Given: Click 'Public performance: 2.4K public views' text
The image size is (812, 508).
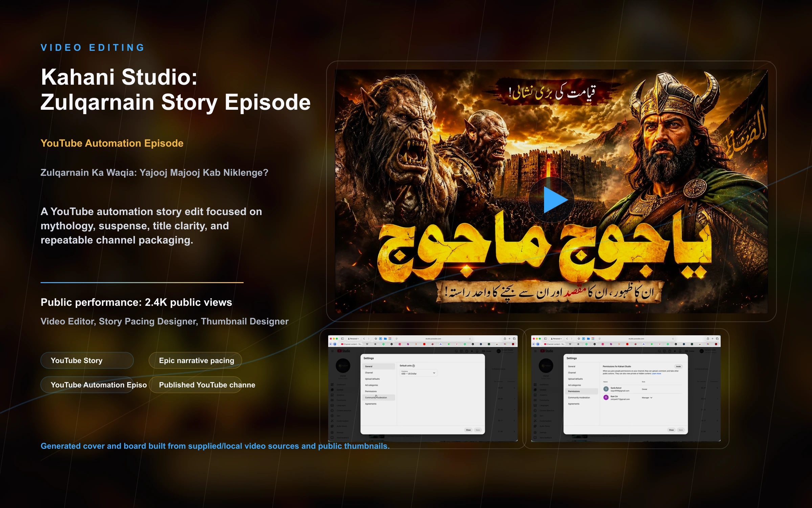Looking at the screenshot, I should [x=136, y=302].
